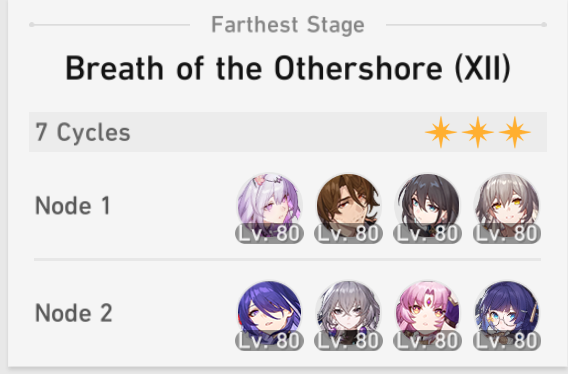568x374 pixels.
Task: Click the last orange star icon
Action: click(x=515, y=132)
